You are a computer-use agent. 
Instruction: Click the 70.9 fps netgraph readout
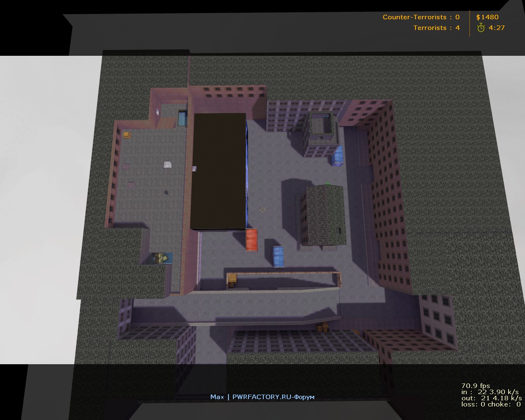click(476, 386)
